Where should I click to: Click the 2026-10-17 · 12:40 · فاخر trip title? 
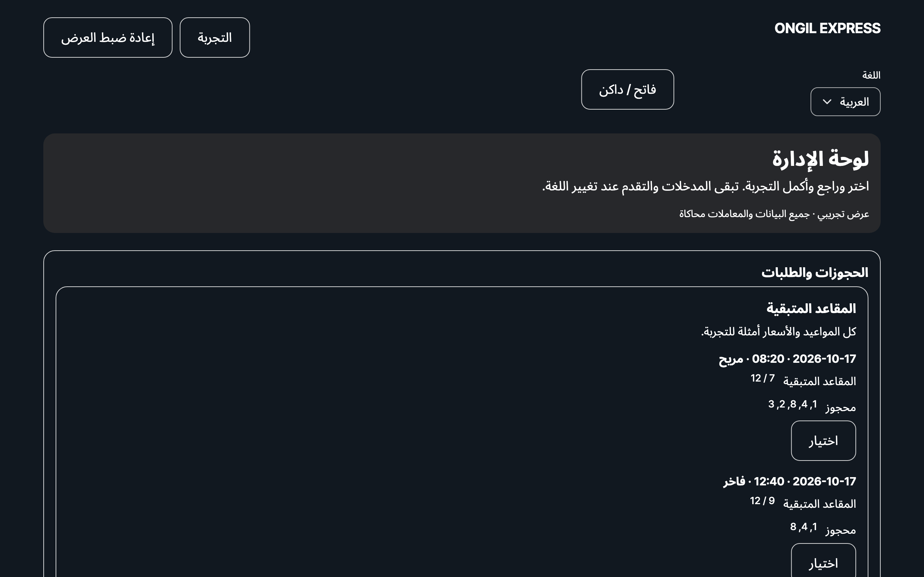(789, 481)
